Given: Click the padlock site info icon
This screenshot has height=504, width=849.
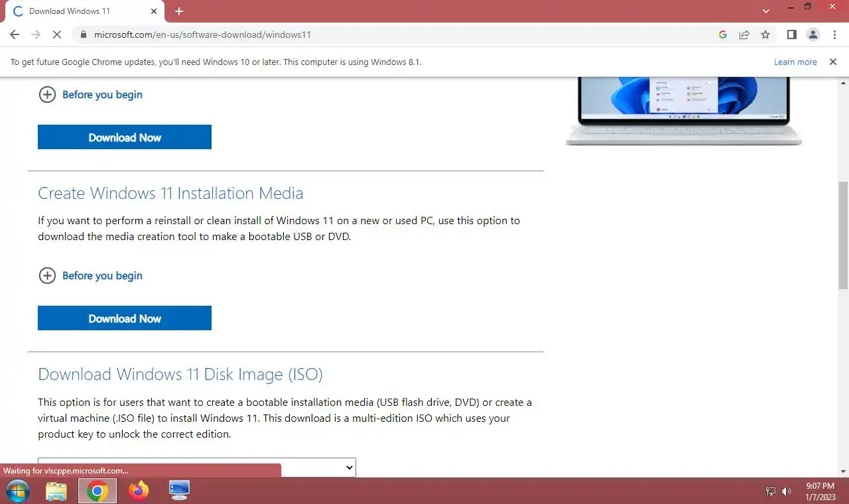Looking at the screenshot, I should pos(83,34).
